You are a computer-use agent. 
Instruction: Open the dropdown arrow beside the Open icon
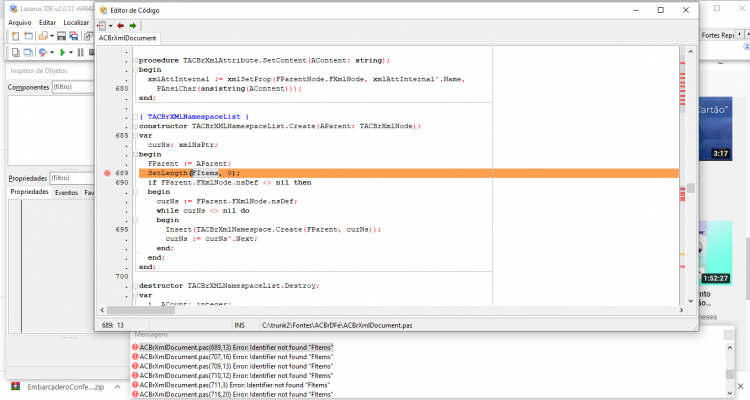coord(52,37)
